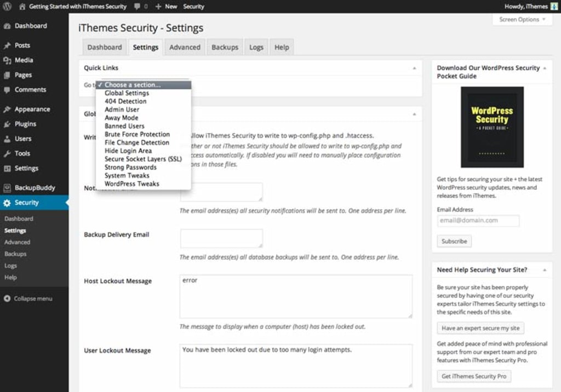Switch to the Logs tab
The height and width of the screenshot is (392, 561).
(x=256, y=47)
